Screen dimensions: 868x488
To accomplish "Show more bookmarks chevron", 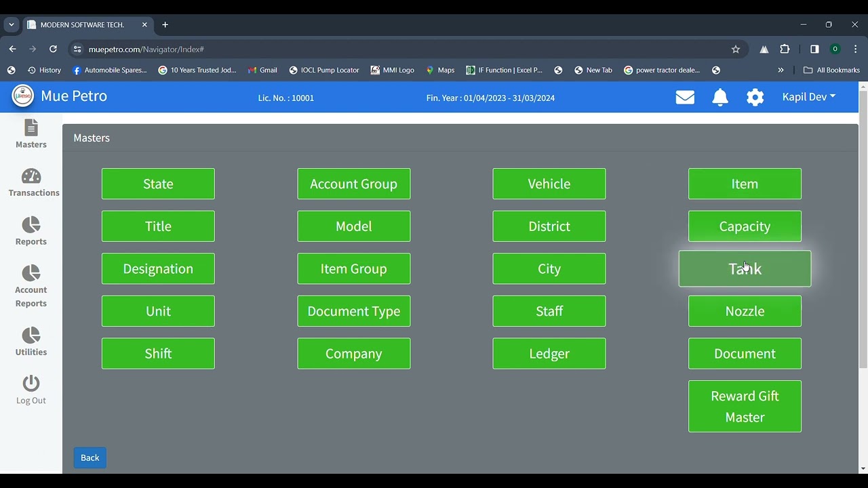I will [x=781, y=70].
